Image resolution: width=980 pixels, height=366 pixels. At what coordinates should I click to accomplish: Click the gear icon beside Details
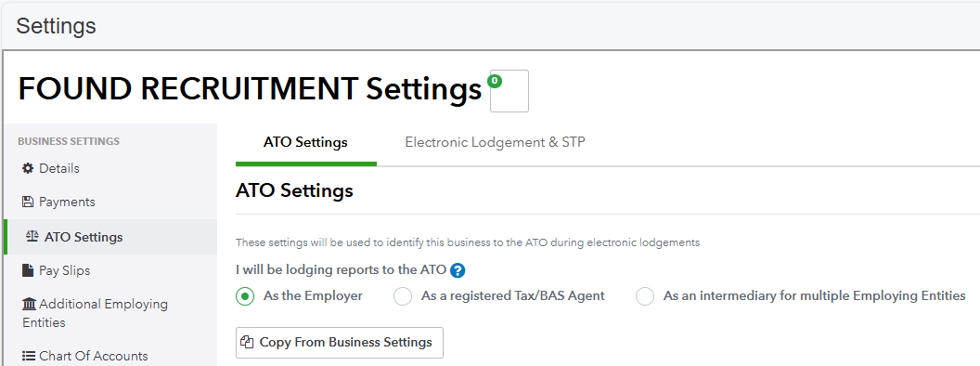(28, 168)
